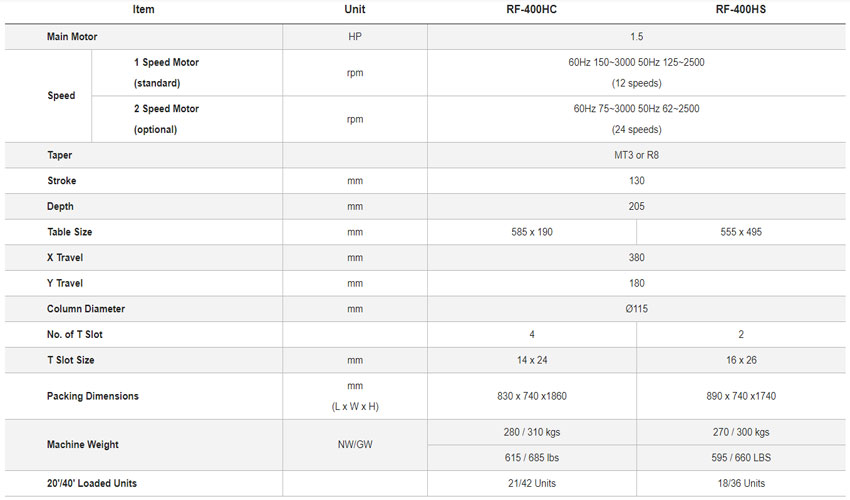The height and width of the screenshot is (500, 850).
Task: Click the 20'/40' Loaded Units row label
Action: click(x=92, y=484)
